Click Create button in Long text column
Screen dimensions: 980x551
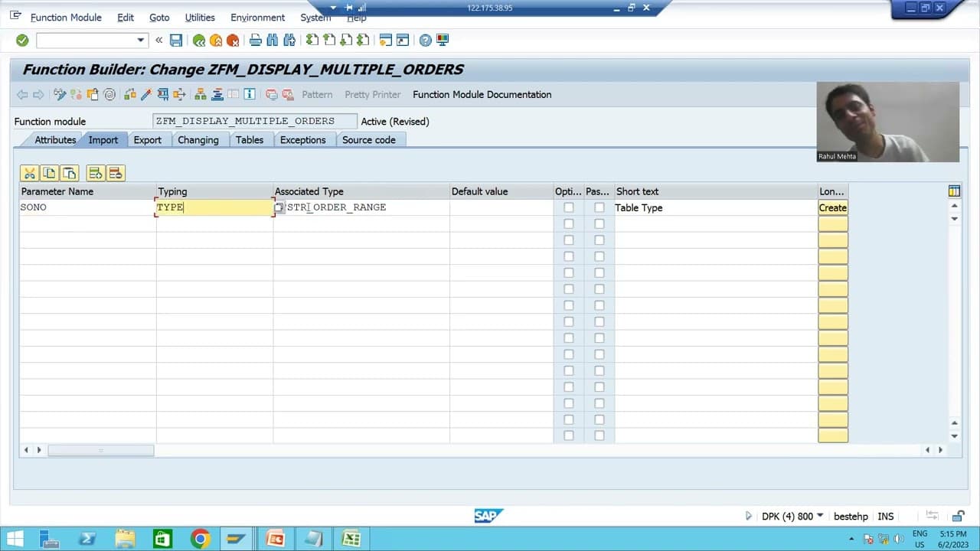[833, 207]
